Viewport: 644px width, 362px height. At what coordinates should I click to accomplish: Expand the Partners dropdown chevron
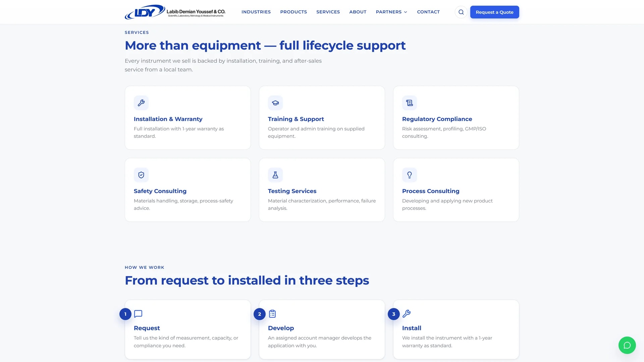click(406, 12)
